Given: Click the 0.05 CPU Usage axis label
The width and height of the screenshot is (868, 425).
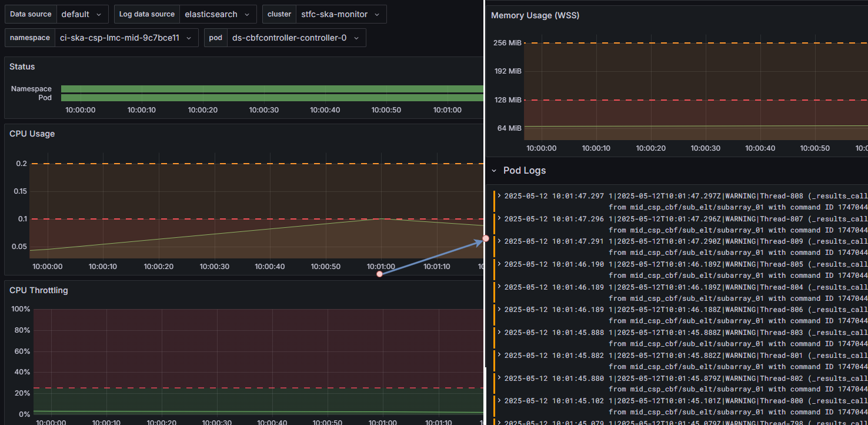Looking at the screenshot, I should coord(19,247).
